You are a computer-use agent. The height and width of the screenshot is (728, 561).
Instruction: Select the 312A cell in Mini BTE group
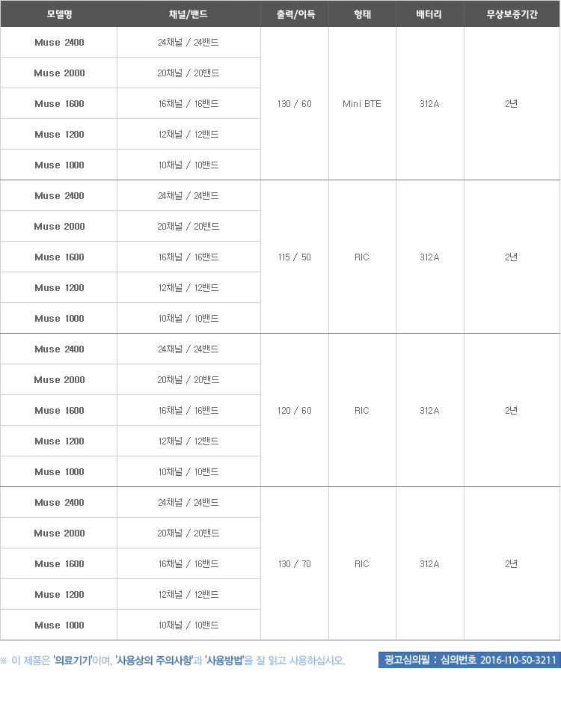pyautogui.click(x=429, y=103)
